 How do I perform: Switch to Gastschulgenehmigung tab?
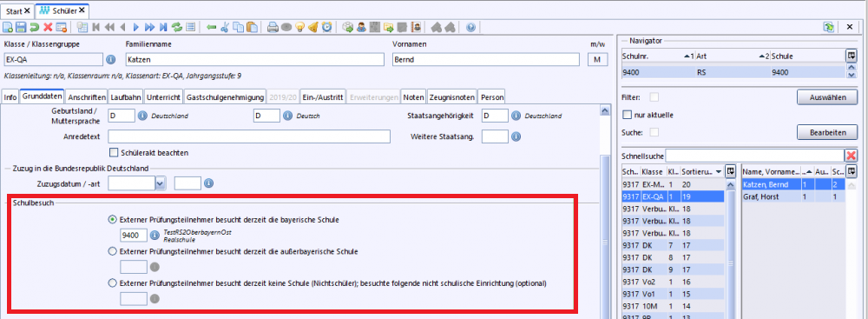pos(225,97)
